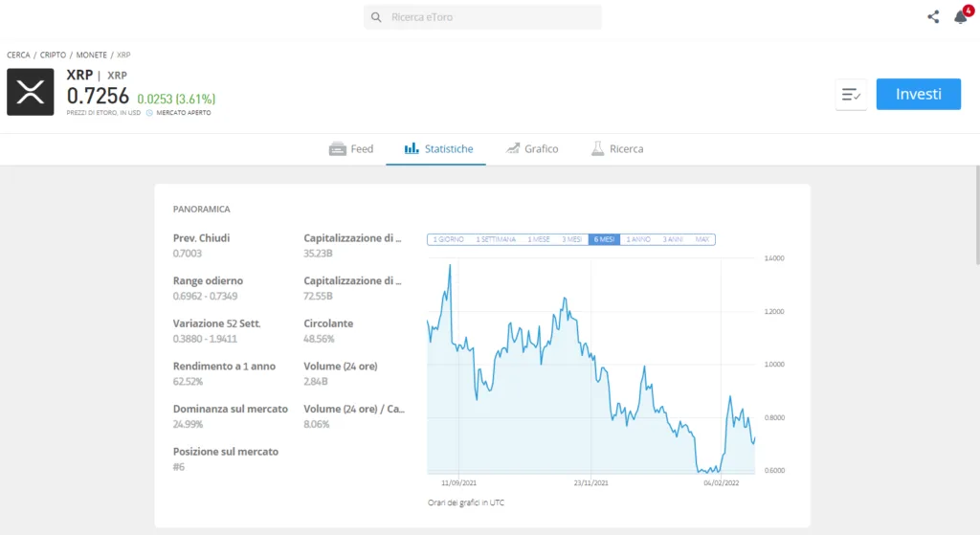The image size is (980, 535).
Task: Click the price change 0.0253 (3.61%)
Action: pos(176,99)
